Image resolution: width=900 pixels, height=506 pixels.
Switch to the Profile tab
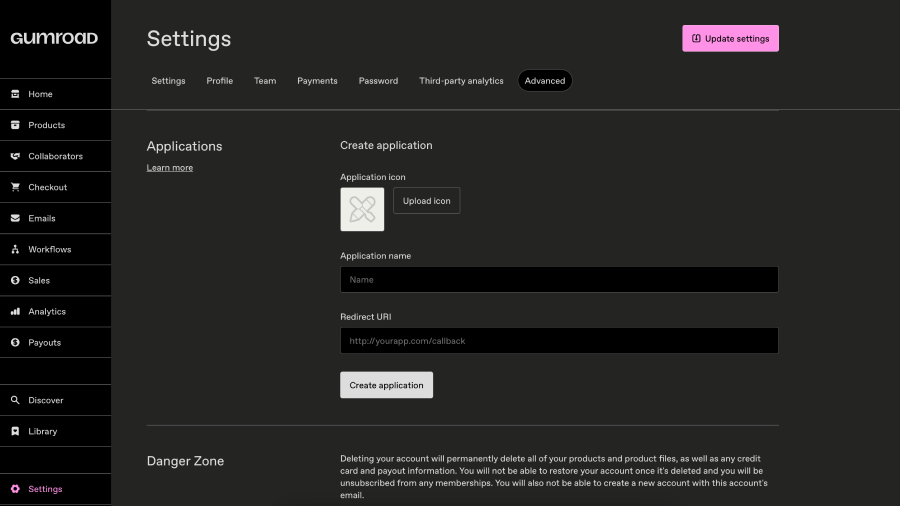coord(219,81)
